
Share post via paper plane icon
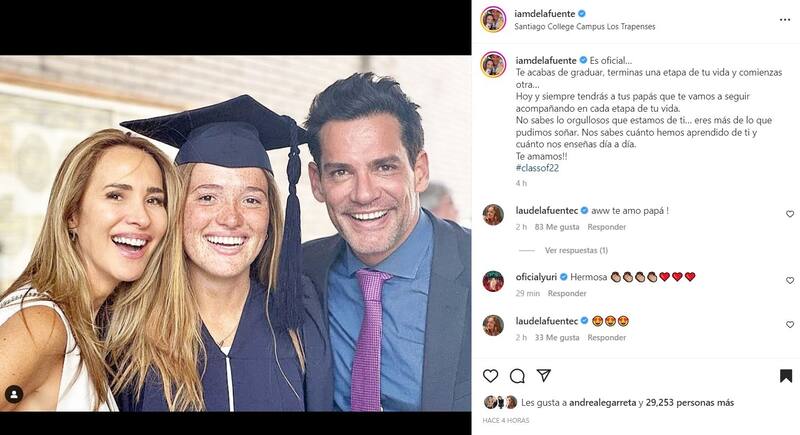tap(544, 376)
